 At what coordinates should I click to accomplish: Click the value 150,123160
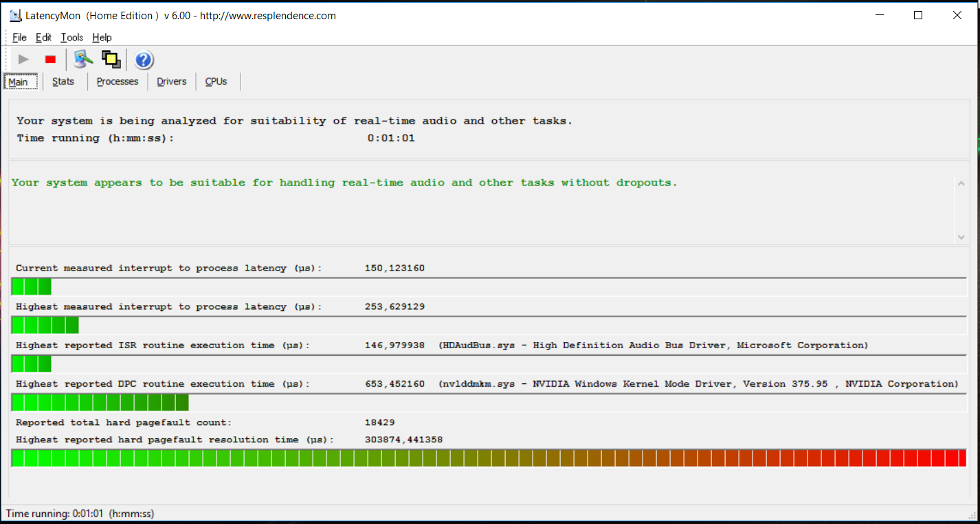394,268
